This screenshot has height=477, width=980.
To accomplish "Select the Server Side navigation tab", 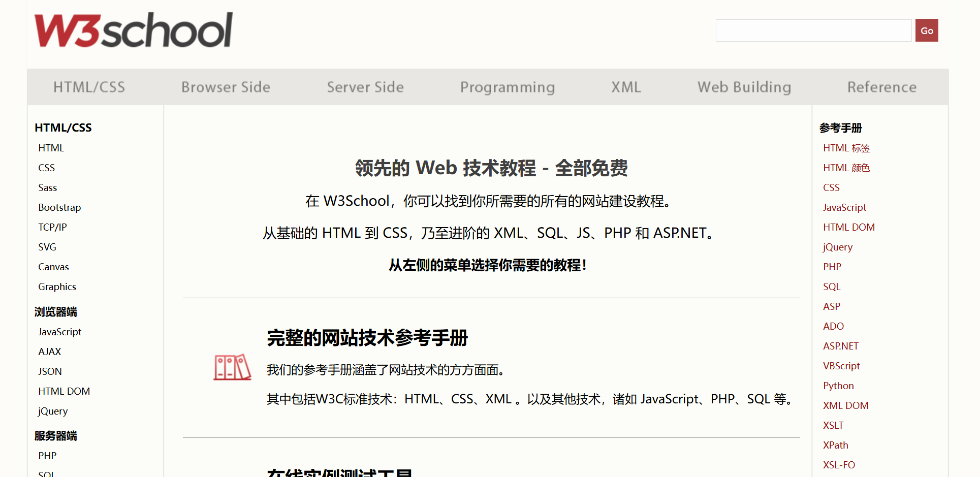I will (365, 87).
